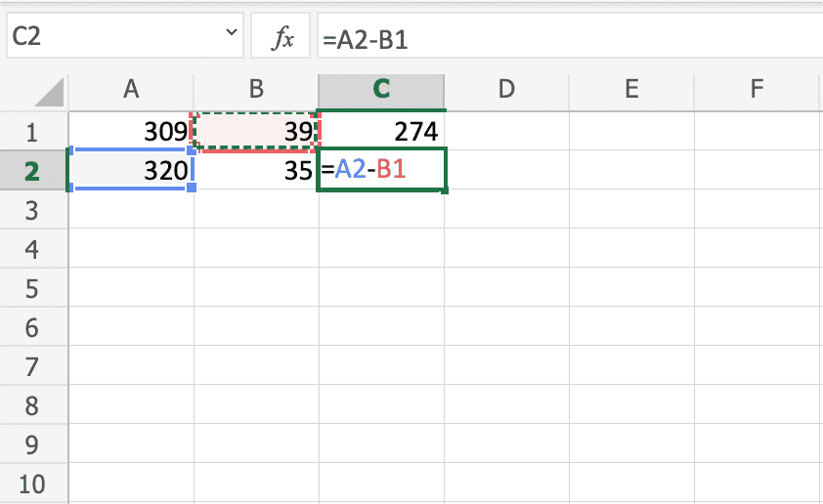Select row 5 header
The image size is (823, 504).
[x=32, y=289]
